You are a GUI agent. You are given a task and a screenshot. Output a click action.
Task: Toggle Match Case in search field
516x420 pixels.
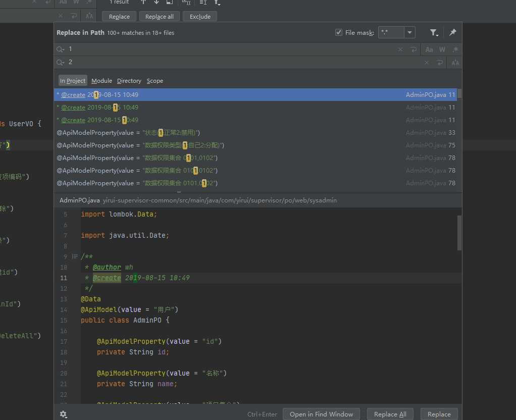point(429,49)
